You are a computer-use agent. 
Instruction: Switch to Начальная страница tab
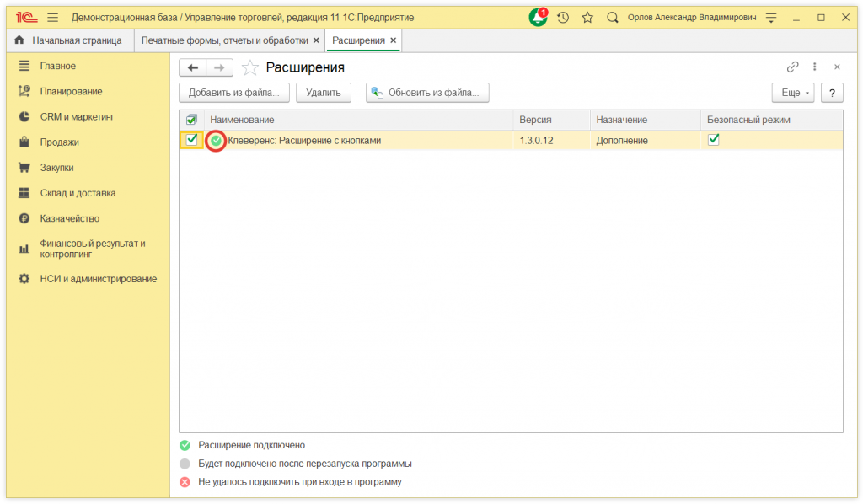tap(68, 40)
